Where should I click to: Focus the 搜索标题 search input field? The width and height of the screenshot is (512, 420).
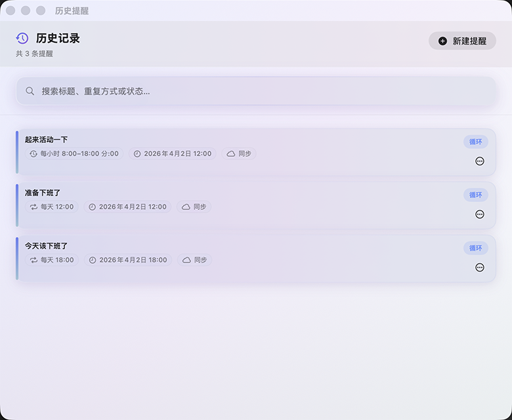(x=263, y=91)
